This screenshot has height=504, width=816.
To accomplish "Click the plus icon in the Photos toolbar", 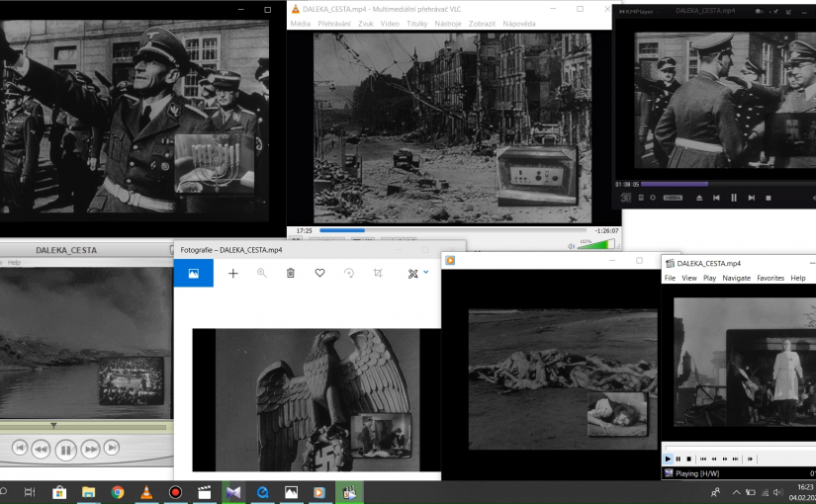I will click(x=233, y=273).
